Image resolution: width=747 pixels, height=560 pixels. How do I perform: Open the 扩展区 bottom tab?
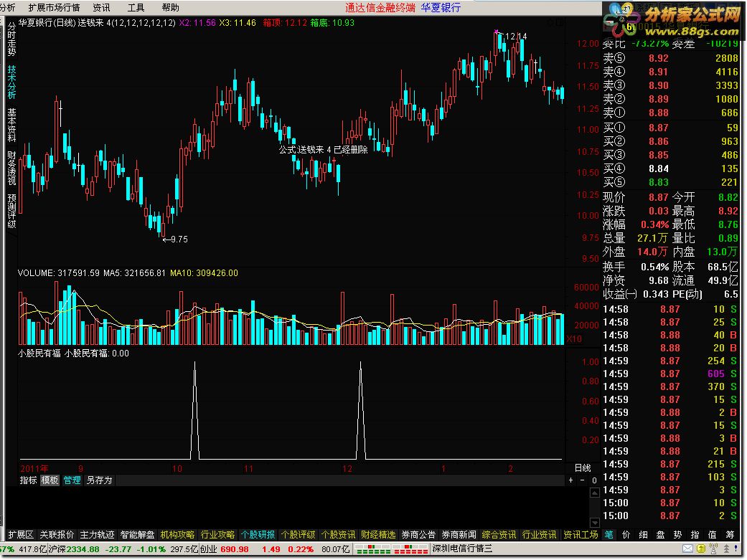21,535
